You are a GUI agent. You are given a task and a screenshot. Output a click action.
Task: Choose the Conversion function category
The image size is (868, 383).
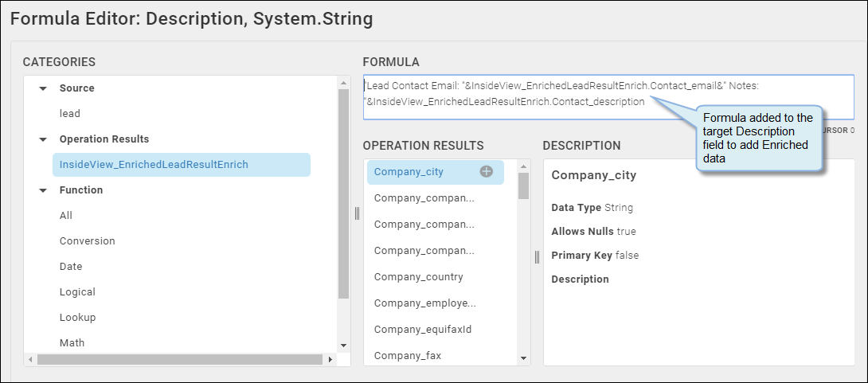tap(88, 240)
